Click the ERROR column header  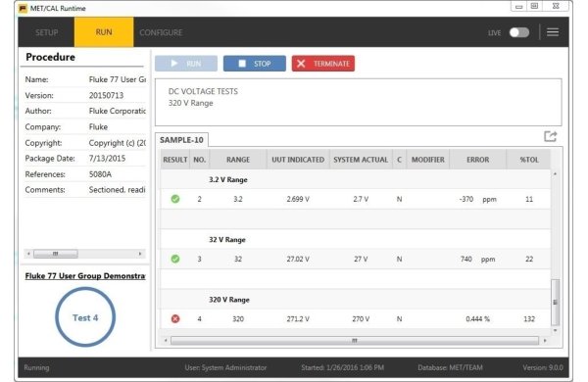point(478,160)
